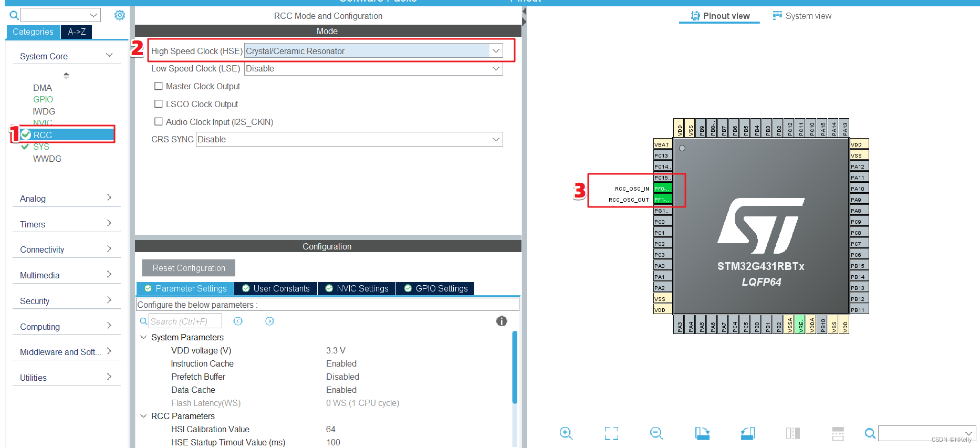The width and height of the screenshot is (980, 448).
Task: Select GPIO in System Core list
Action: (x=43, y=99)
